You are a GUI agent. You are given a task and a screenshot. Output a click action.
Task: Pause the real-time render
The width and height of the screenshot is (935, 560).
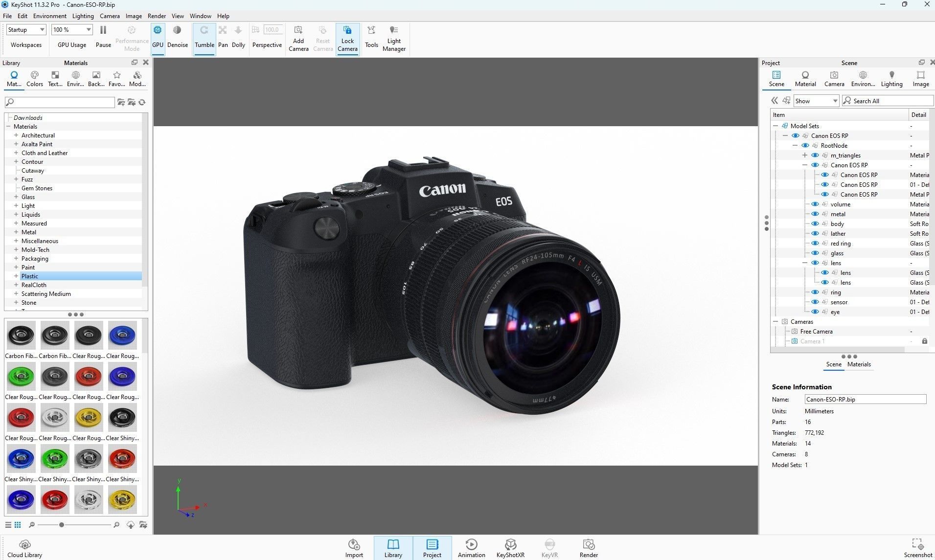click(103, 37)
